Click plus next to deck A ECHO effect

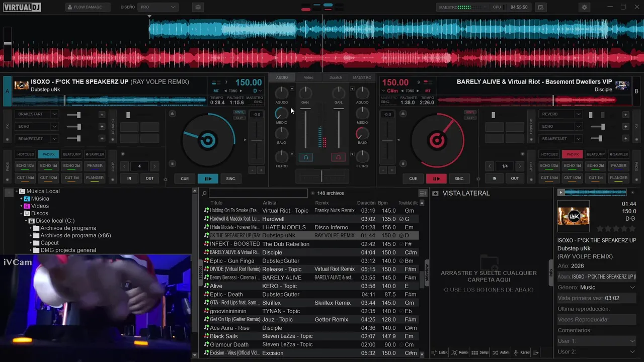coord(102,127)
